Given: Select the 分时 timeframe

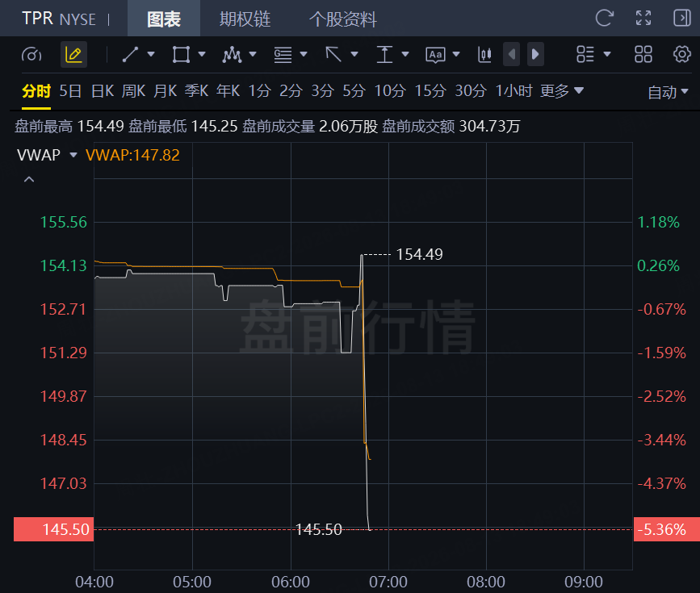Looking at the screenshot, I should 36,91.
